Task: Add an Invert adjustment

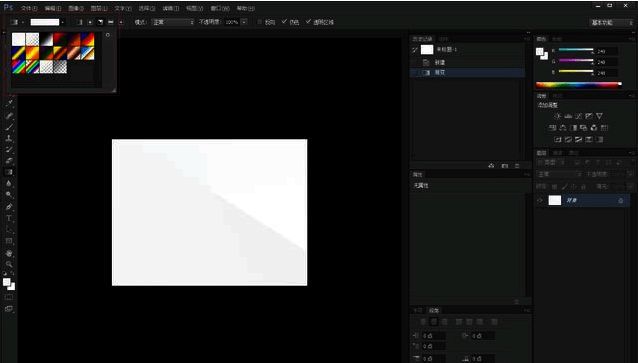Action: click(558, 140)
